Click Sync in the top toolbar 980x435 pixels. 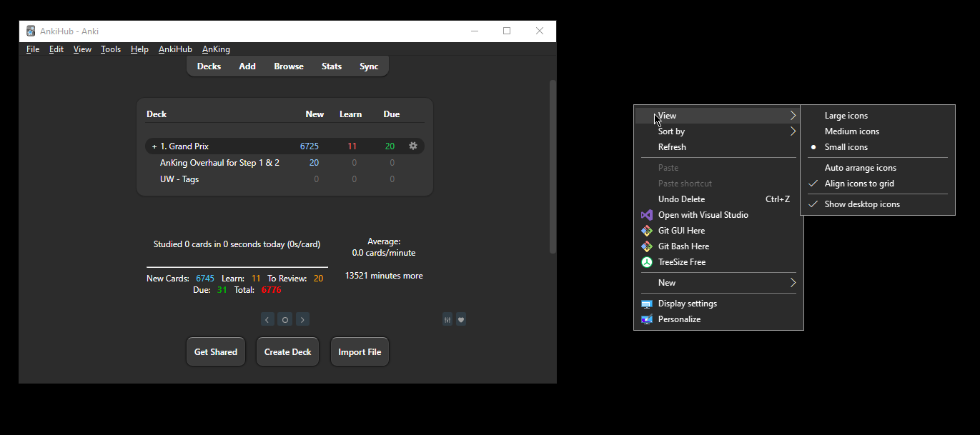click(x=369, y=66)
